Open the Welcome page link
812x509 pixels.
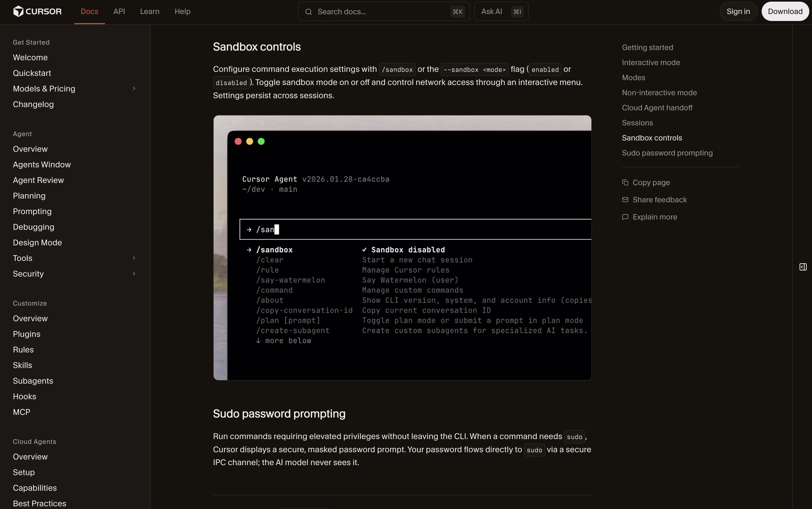pos(30,58)
